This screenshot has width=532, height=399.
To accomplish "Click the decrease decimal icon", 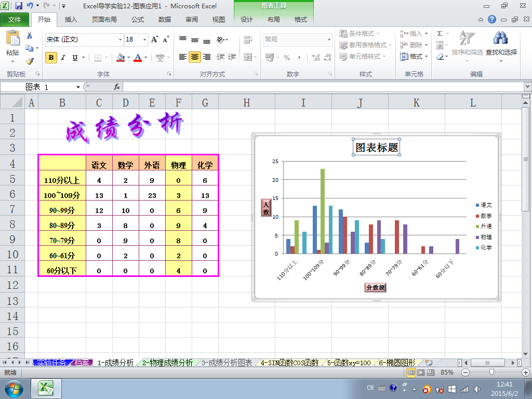I will [328, 58].
